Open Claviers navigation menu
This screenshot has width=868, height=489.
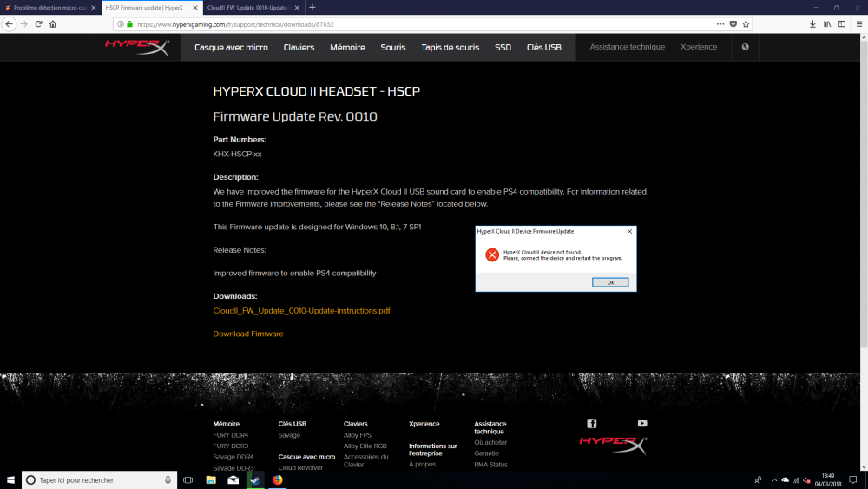click(299, 48)
